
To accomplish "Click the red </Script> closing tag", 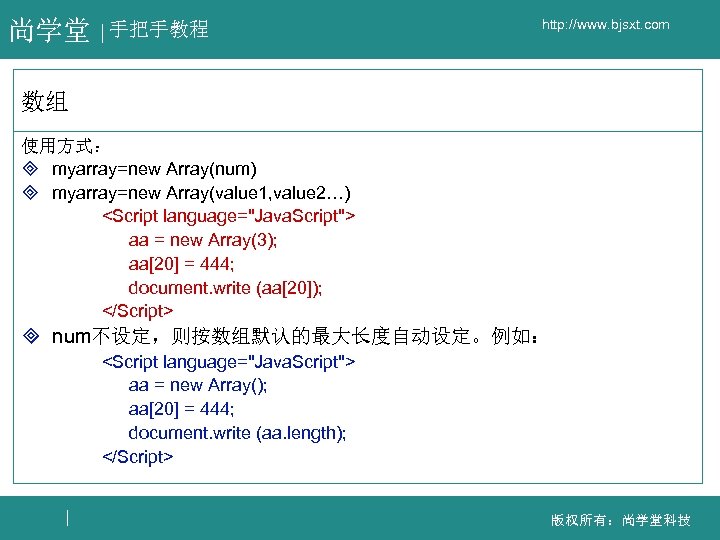I will point(138,311).
